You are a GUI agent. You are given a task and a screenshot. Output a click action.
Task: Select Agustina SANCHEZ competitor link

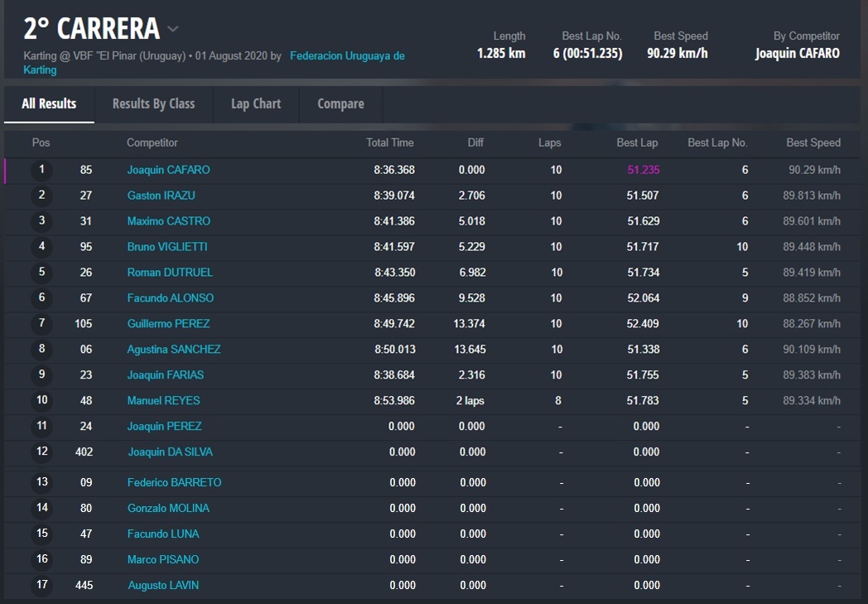[173, 350]
